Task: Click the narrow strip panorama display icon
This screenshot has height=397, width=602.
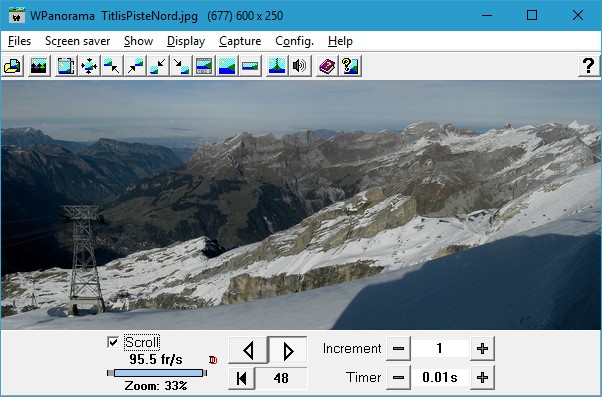Action: [x=250, y=66]
